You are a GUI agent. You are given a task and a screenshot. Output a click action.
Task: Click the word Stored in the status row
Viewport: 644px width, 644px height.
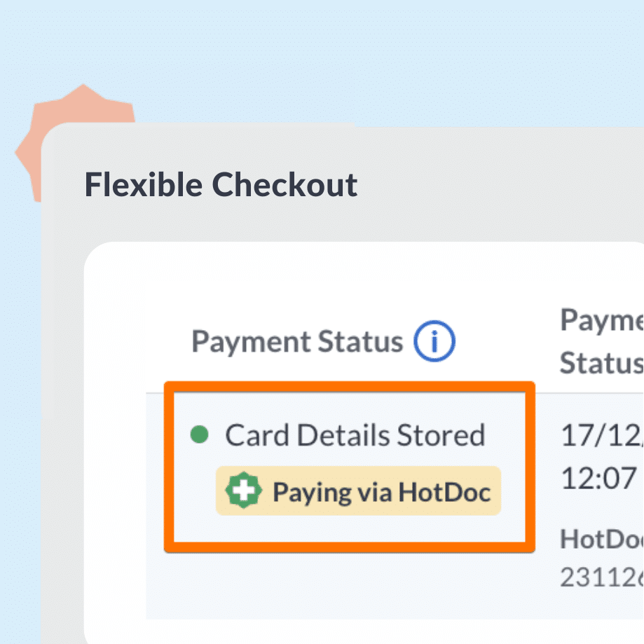pyautogui.click(x=441, y=435)
